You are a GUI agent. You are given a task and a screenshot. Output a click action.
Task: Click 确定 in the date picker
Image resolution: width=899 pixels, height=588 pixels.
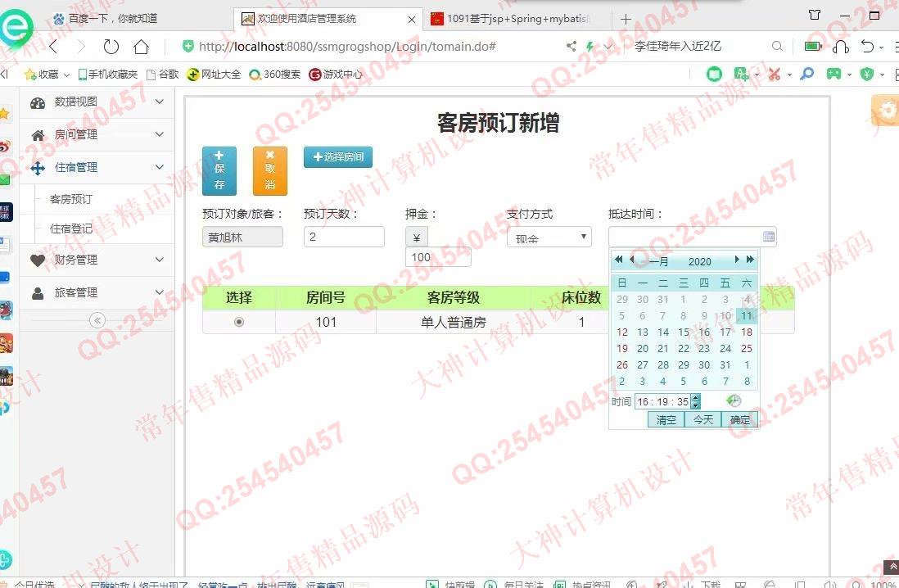(739, 419)
